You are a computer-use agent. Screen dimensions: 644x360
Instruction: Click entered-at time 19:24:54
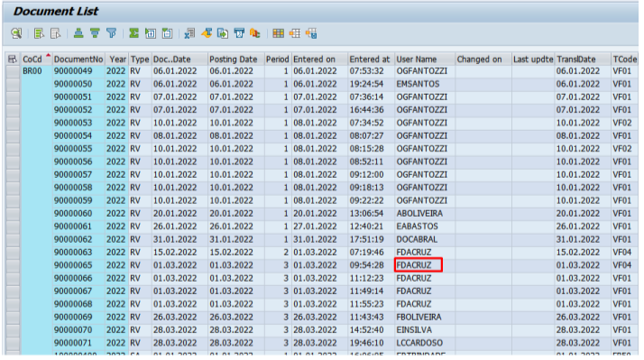[x=366, y=84]
